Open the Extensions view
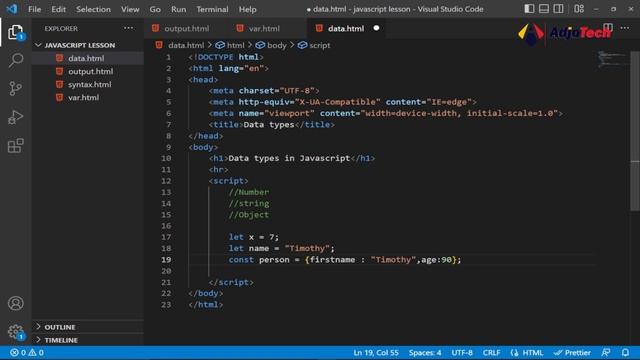Image resolution: width=640 pixels, height=360 pixels. (x=16, y=146)
